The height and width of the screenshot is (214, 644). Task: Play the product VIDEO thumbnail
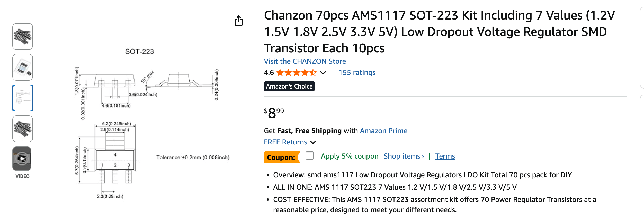pos(22,159)
